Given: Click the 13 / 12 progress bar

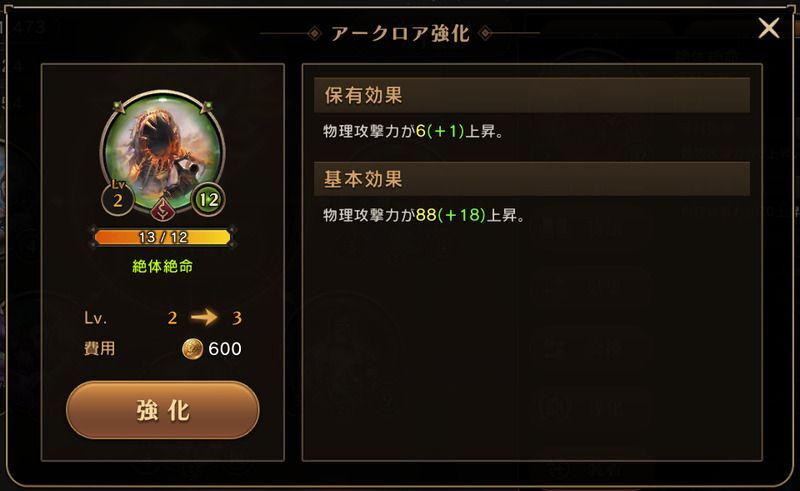Looking at the screenshot, I should pos(162,237).
